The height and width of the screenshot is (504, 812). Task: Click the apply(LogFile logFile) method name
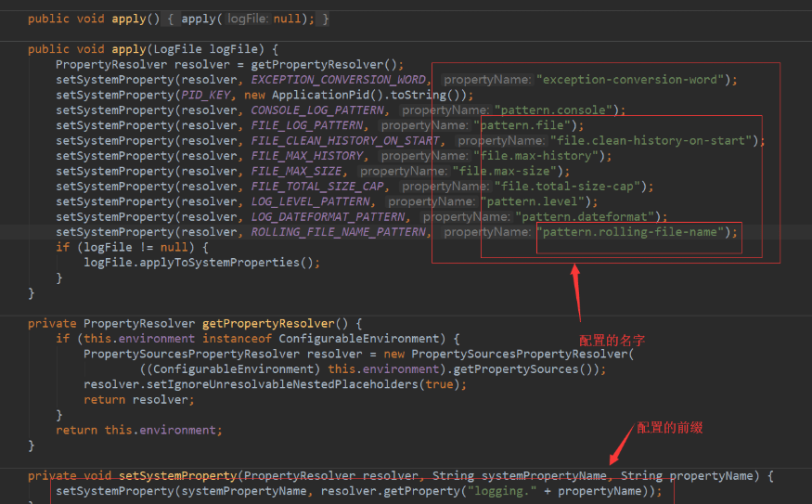pyautogui.click(x=129, y=50)
